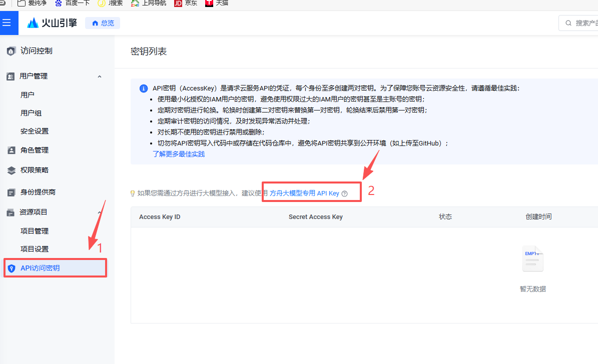
Task: Open 京东 bookmark
Action: [x=186, y=3]
